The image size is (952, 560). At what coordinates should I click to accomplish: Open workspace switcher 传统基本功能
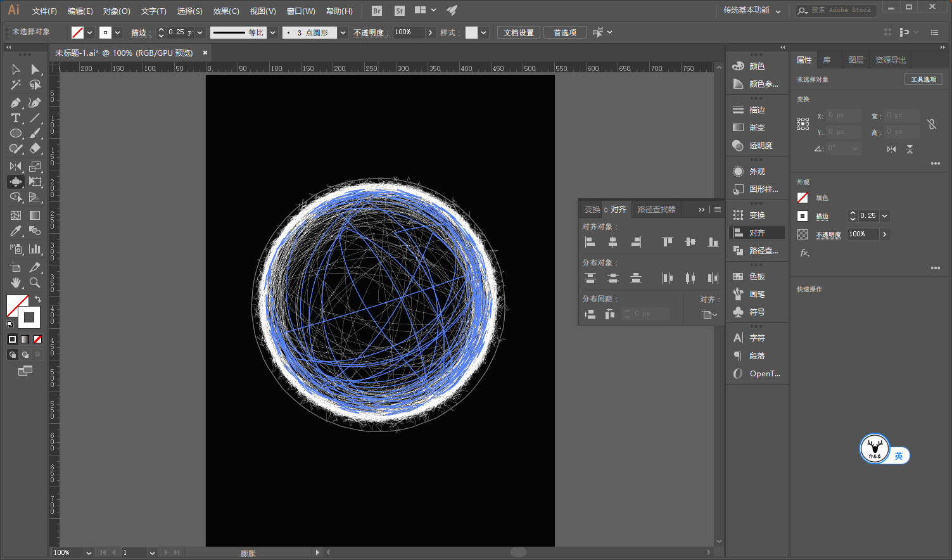tap(752, 11)
